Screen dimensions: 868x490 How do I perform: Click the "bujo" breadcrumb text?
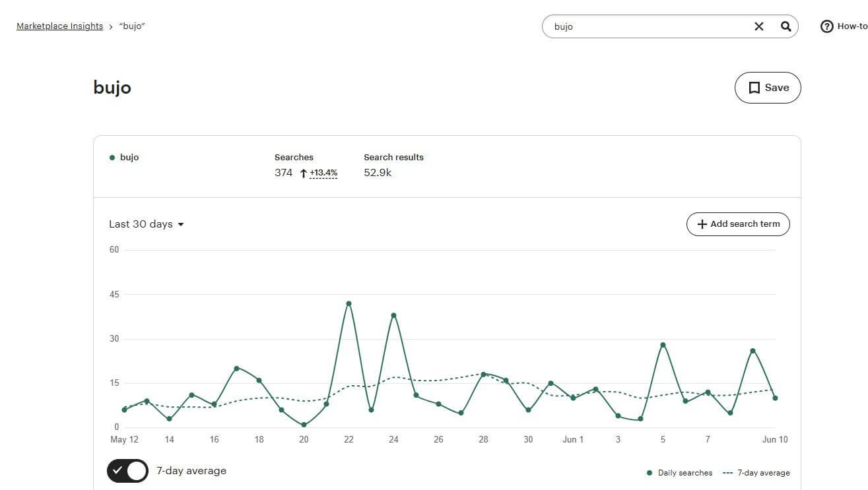pos(132,26)
